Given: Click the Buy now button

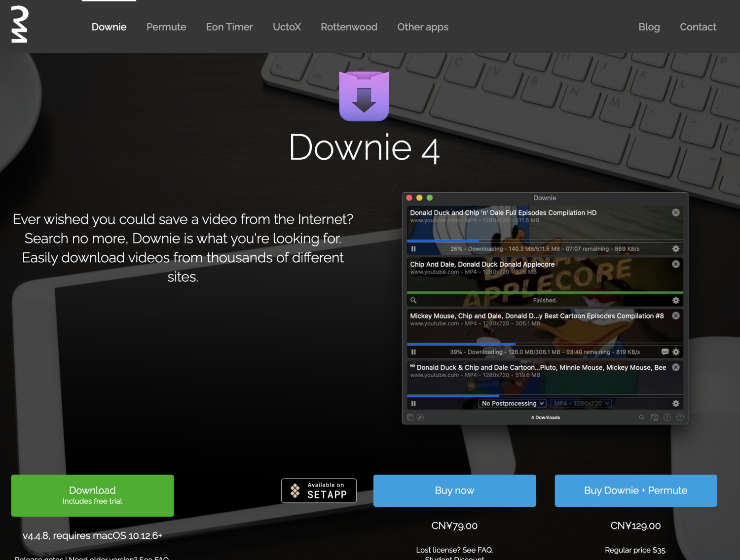Looking at the screenshot, I should pos(454,490).
